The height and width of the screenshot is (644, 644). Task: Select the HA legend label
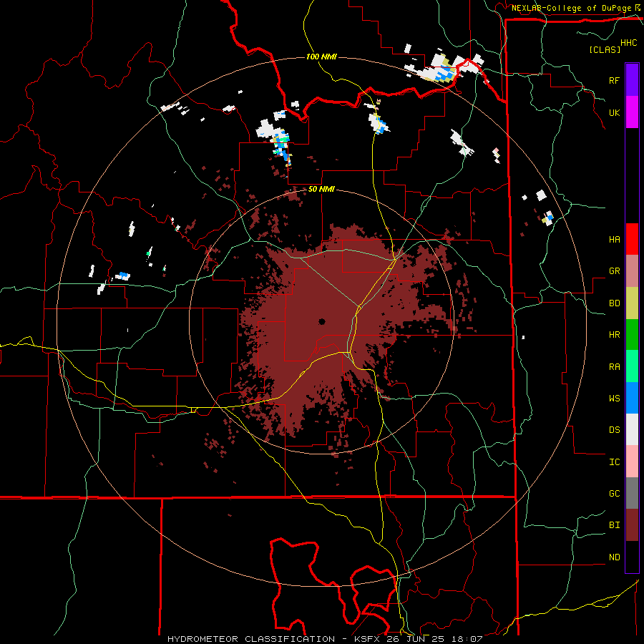(614, 240)
